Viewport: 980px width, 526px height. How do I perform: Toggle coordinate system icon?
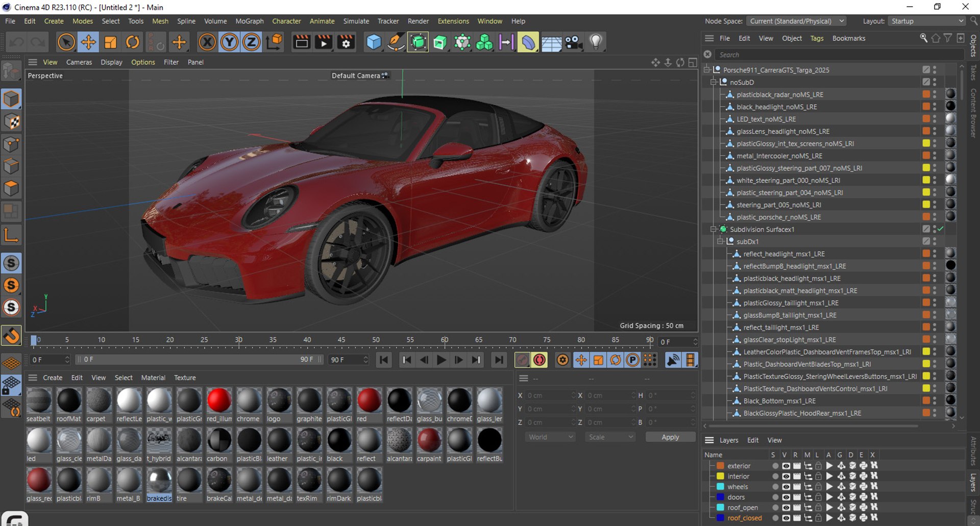(x=274, y=42)
